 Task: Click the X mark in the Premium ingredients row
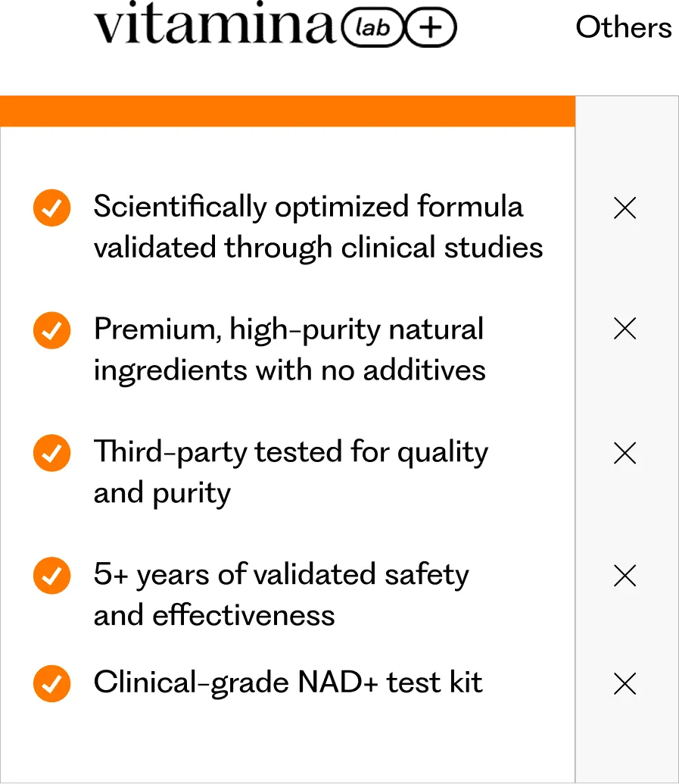[x=624, y=329]
